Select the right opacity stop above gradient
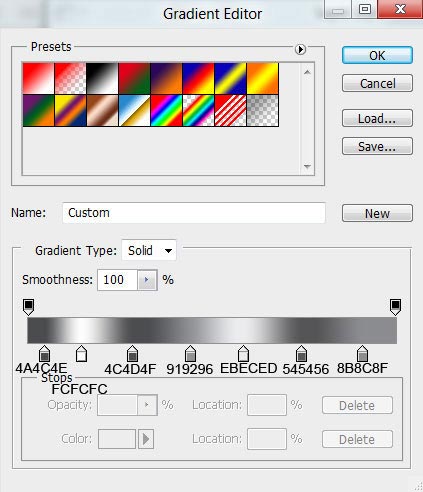423x492 pixels. point(395,307)
